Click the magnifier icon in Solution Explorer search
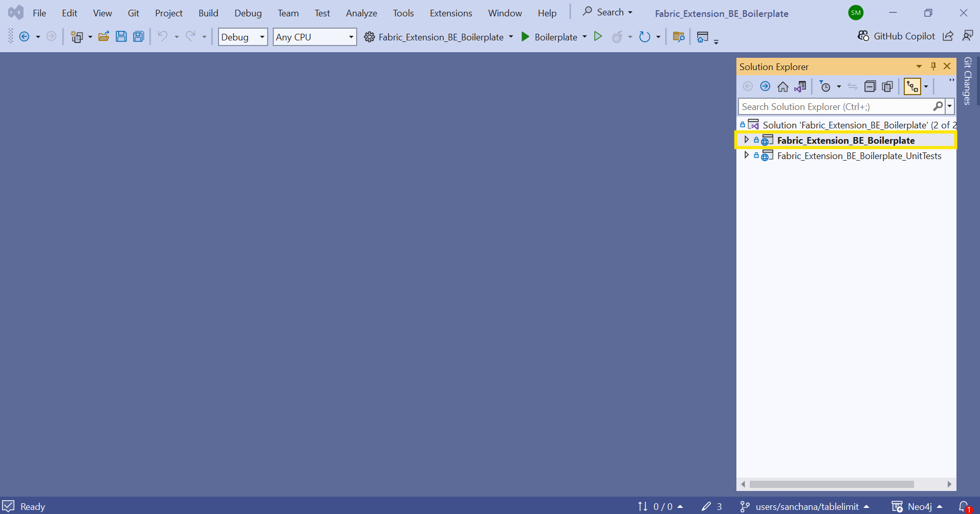The width and height of the screenshot is (980, 514). click(938, 106)
